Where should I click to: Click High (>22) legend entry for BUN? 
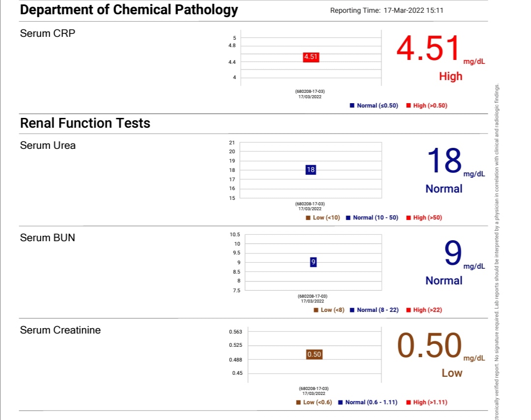pyautogui.click(x=424, y=310)
